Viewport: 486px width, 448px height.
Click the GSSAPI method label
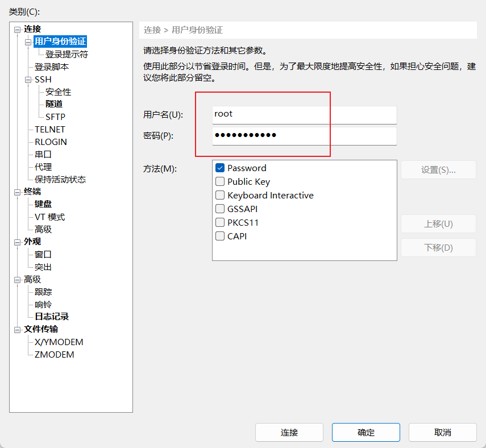(242, 209)
